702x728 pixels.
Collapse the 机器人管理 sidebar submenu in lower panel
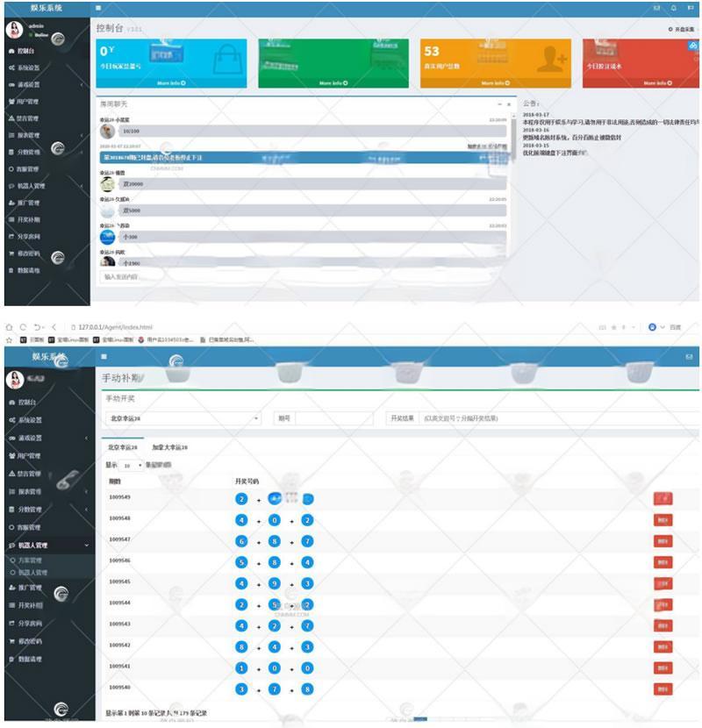tap(85, 545)
